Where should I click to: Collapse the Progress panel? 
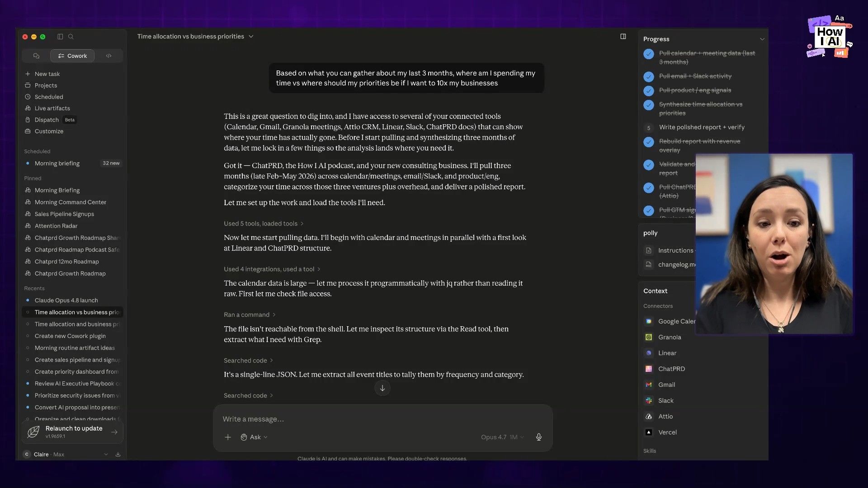(762, 39)
